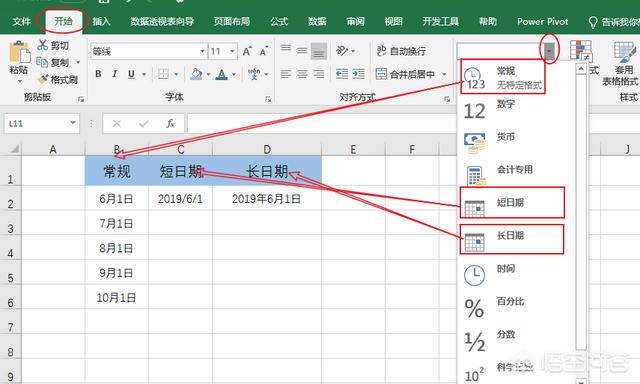The width and height of the screenshot is (640, 384).
Task: Click the center text icon
Action: [x=302, y=74]
